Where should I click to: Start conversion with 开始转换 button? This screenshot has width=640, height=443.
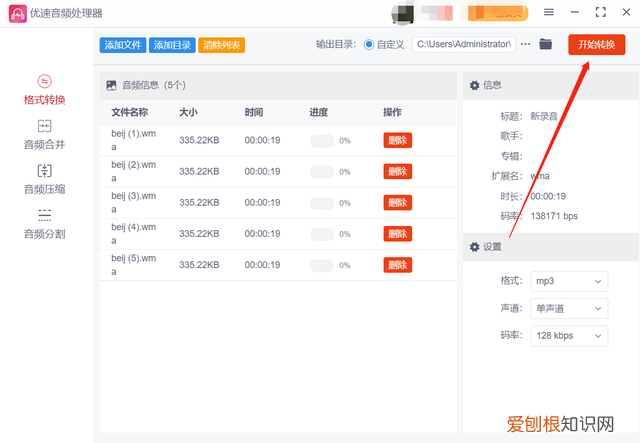(596, 45)
